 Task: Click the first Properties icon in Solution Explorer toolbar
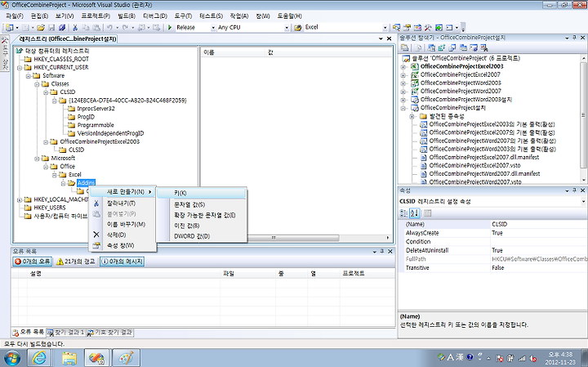[x=404, y=47]
